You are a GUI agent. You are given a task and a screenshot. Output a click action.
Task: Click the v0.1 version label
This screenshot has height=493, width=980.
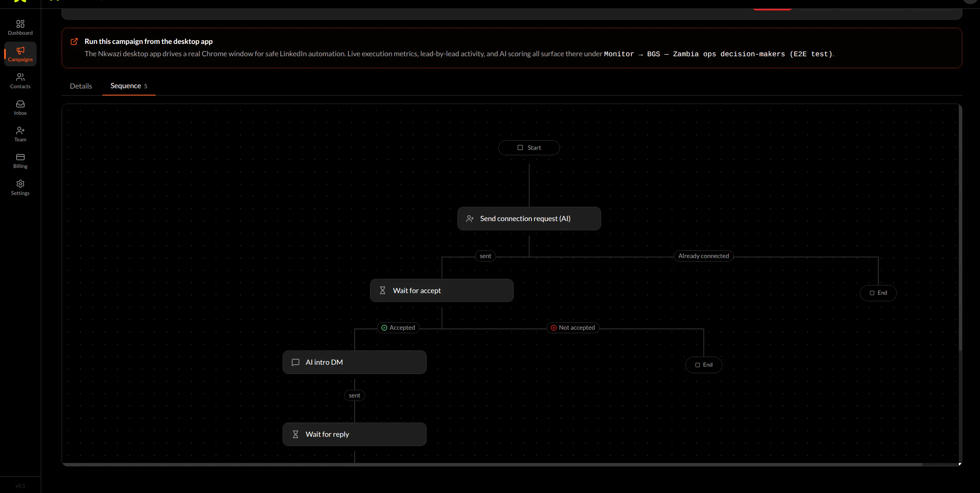pyautogui.click(x=20, y=486)
